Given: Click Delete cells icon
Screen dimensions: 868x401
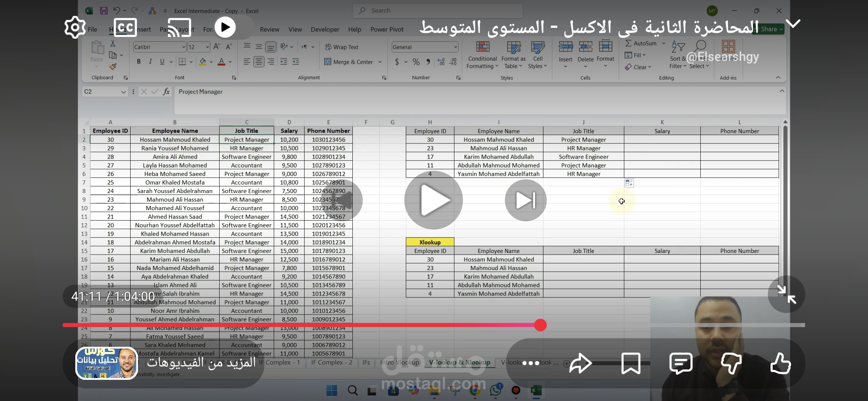Looking at the screenshot, I should pos(586,47).
